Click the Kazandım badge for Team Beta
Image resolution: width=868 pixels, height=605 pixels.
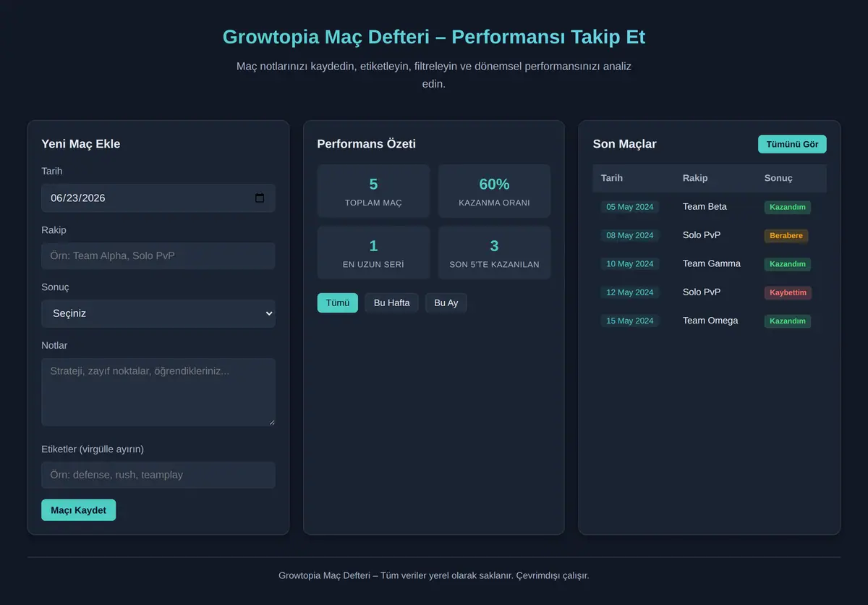(x=788, y=207)
